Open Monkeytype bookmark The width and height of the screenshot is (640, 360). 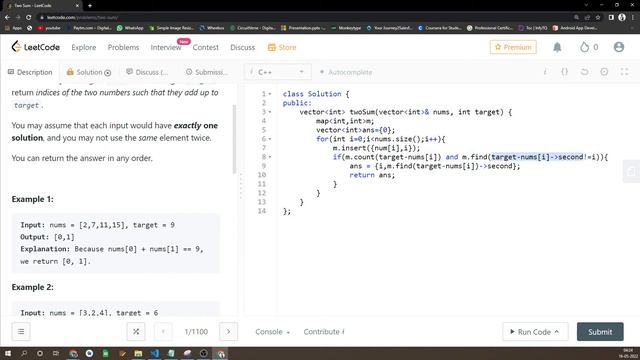point(346,28)
